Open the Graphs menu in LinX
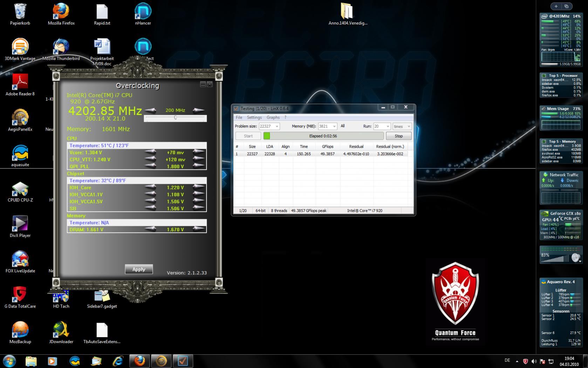The width and height of the screenshot is (588, 368). click(x=273, y=117)
